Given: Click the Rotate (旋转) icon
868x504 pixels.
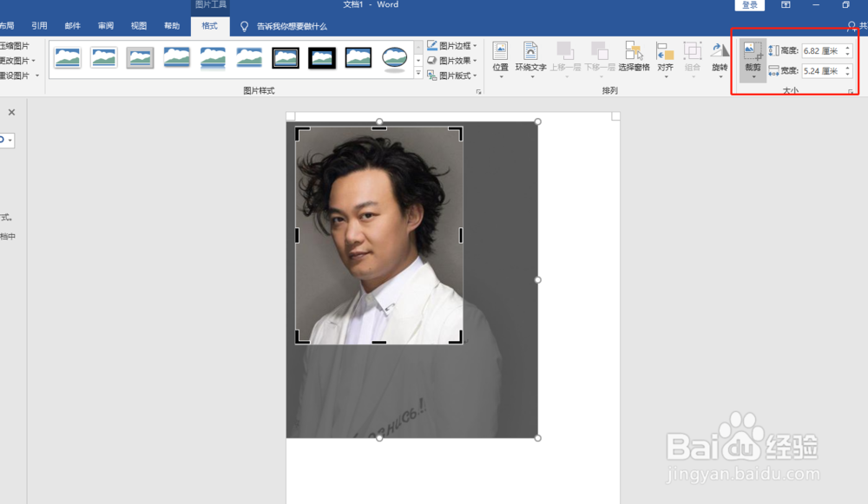Looking at the screenshot, I should point(720,51).
